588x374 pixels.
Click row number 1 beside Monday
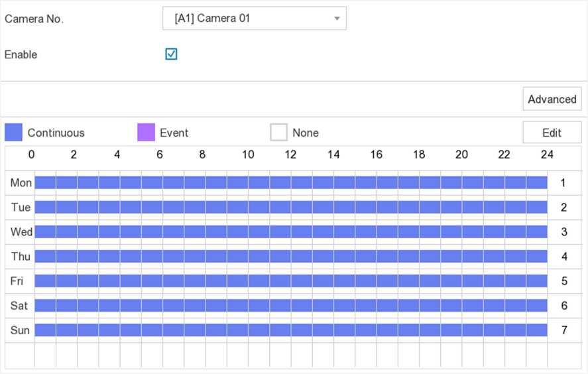click(563, 182)
